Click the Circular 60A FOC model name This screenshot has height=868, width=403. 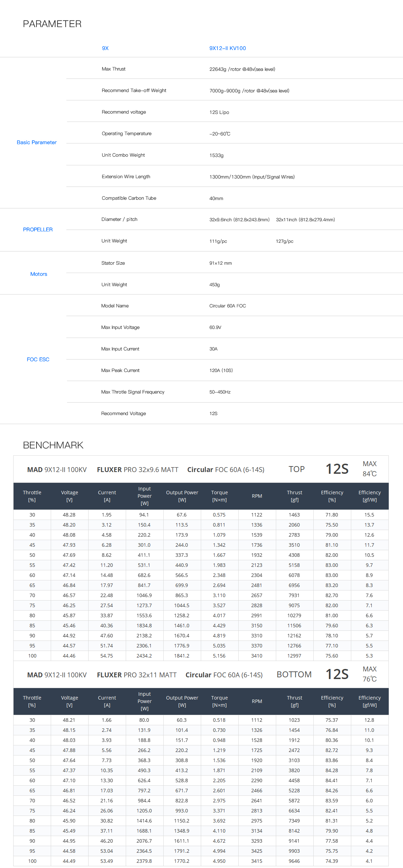228,306
